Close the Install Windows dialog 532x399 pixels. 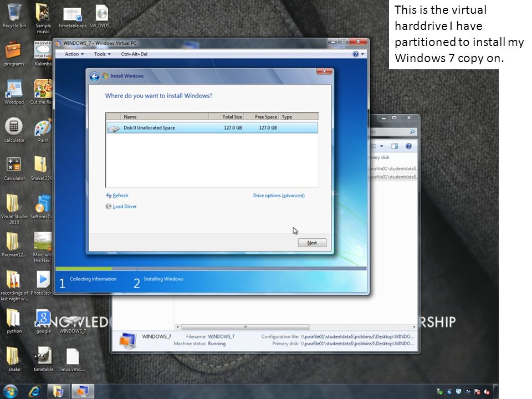pyautogui.click(x=324, y=71)
